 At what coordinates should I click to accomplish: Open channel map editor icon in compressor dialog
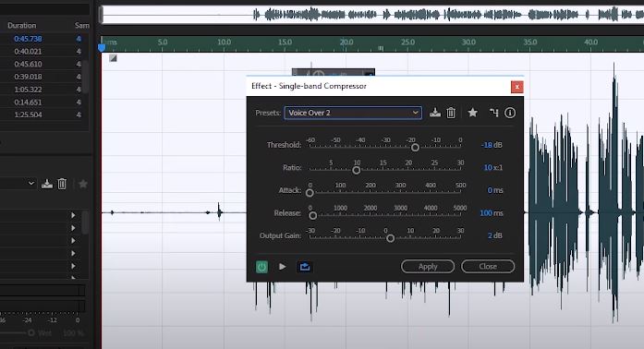(x=494, y=113)
